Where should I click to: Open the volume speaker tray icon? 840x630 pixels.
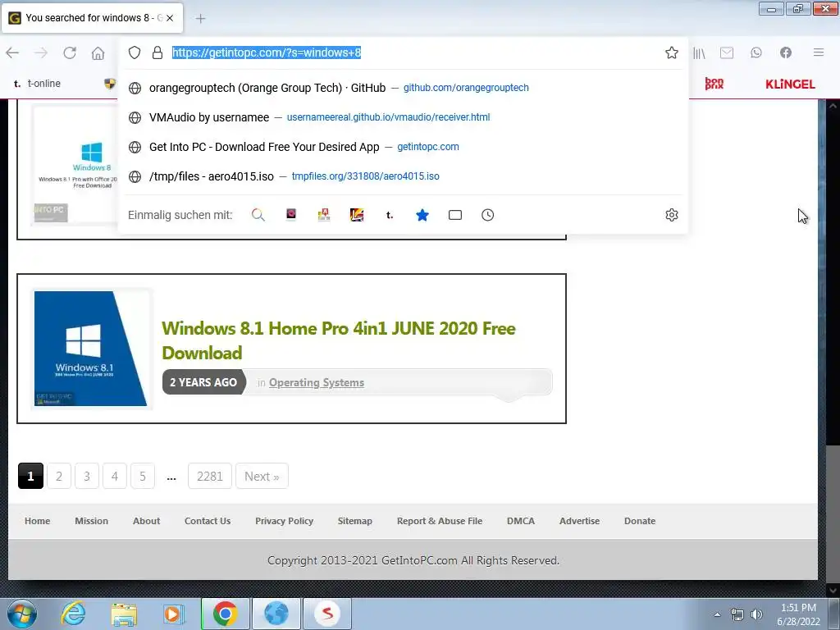[756, 614]
